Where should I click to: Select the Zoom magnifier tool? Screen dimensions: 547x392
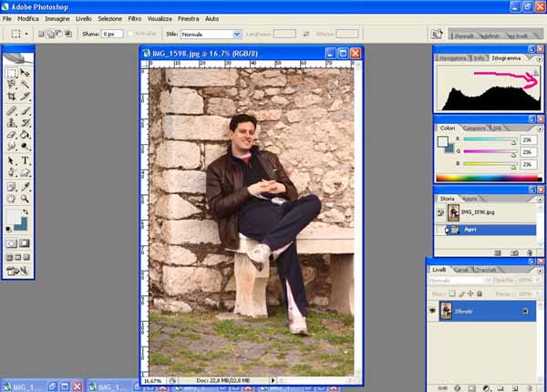[26, 198]
